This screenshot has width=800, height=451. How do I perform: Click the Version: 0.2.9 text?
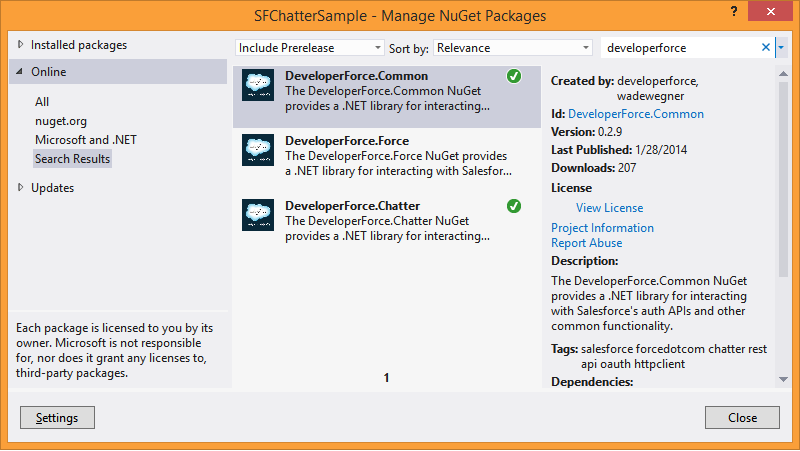tap(587, 132)
